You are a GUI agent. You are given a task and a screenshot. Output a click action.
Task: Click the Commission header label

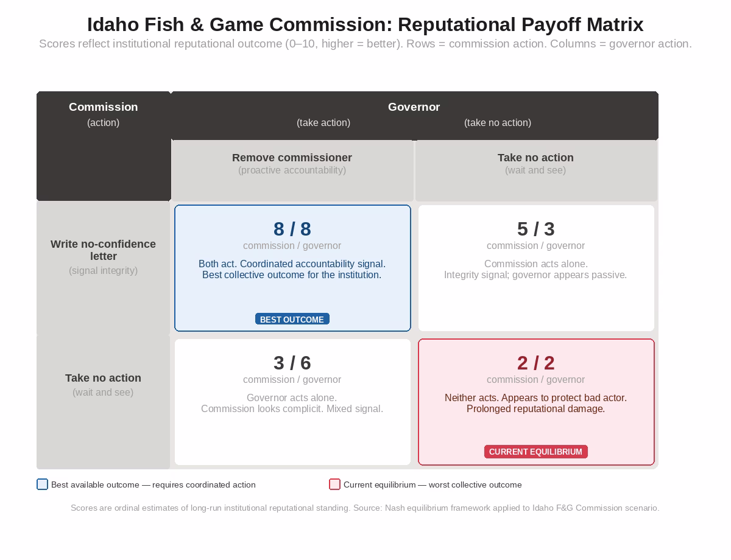tap(103, 107)
